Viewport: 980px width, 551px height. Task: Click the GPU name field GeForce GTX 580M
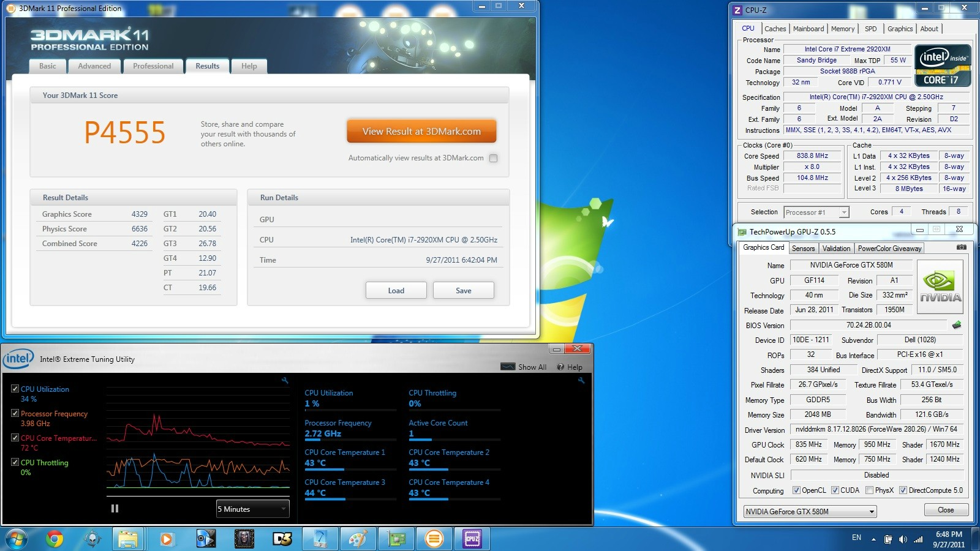(x=851, y=265)
